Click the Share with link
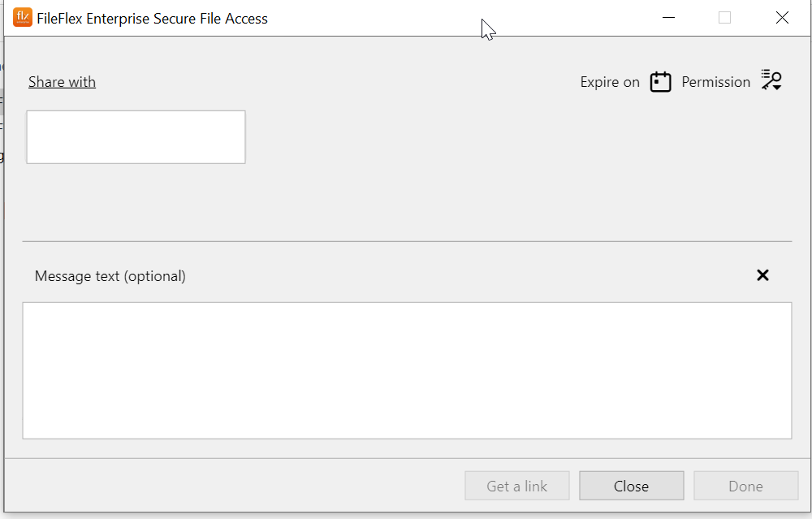Screen dimensions: 812x519 [x=63, y=82]
